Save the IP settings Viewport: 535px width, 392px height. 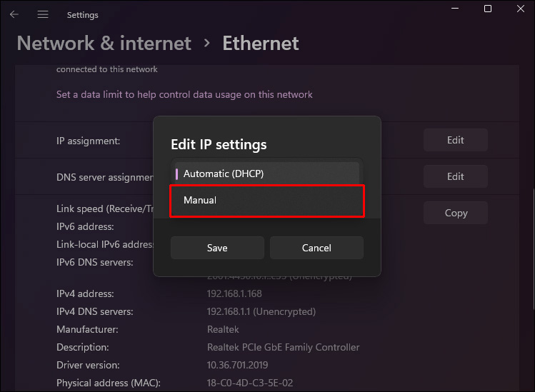[217, 248]
